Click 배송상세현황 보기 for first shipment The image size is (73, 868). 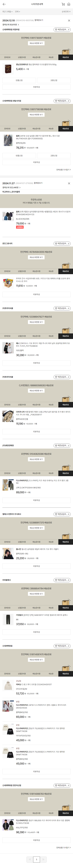click(x=37, y=43)
